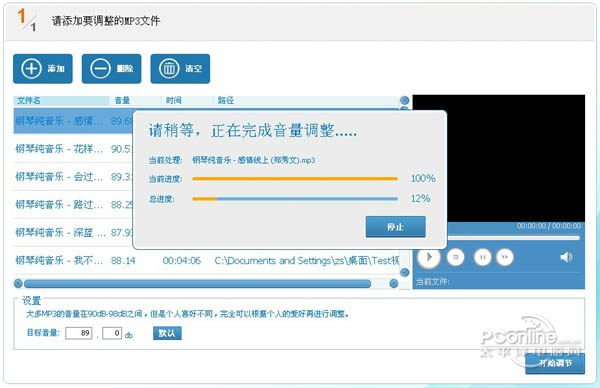Click the fast-forward button in the player
The image size is (600, 388).
[x=505, y=257]
